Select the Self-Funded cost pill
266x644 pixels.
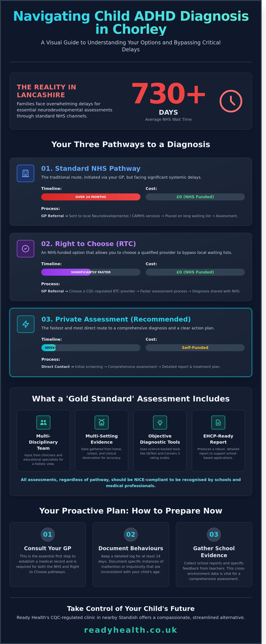tap(195, 347)
